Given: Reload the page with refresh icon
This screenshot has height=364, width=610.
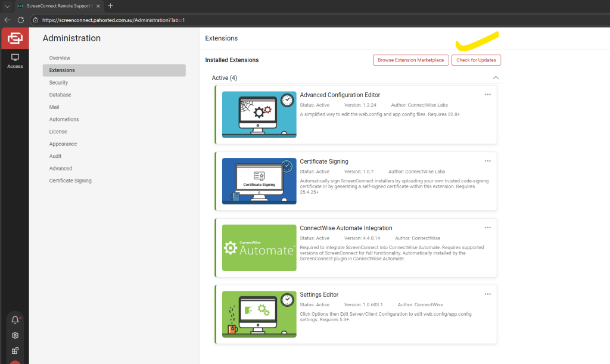Looking at the screenshot, I should tap(21, 20).
